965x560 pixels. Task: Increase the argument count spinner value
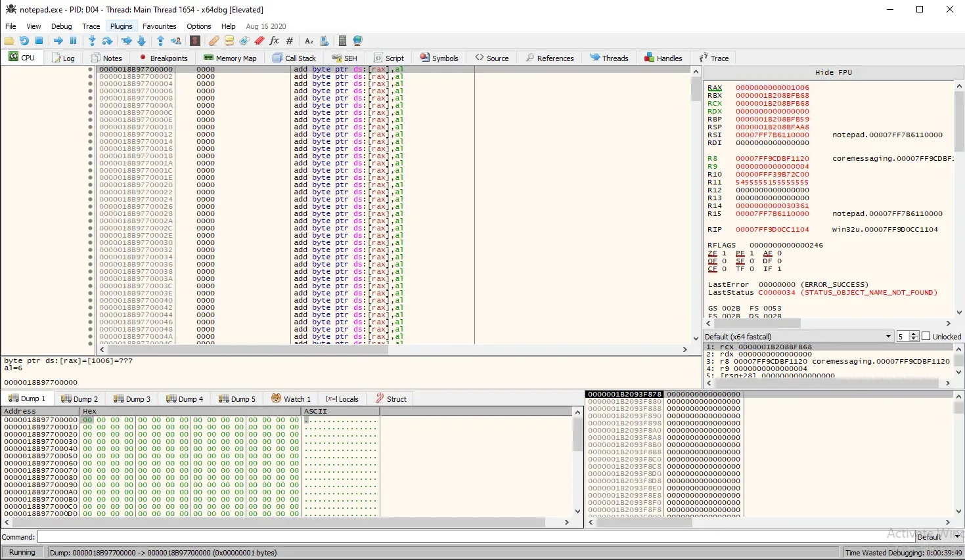[x=914, y=334]
